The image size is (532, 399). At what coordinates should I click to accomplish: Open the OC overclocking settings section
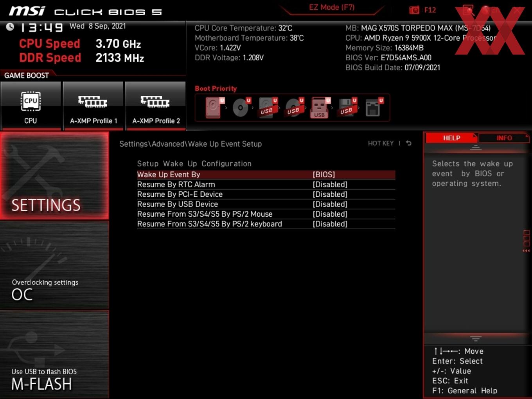[54, 265]
